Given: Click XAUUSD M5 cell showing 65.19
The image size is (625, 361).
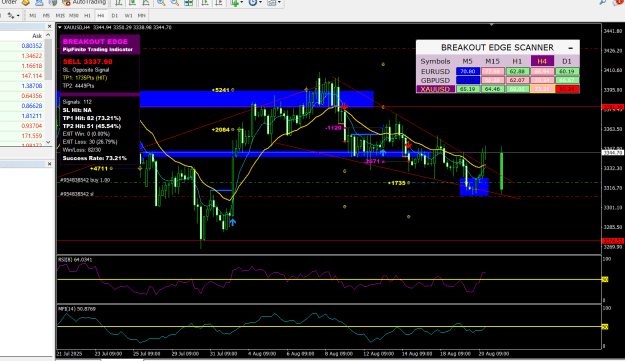Looking at the screenshot, I should point(468,89).
